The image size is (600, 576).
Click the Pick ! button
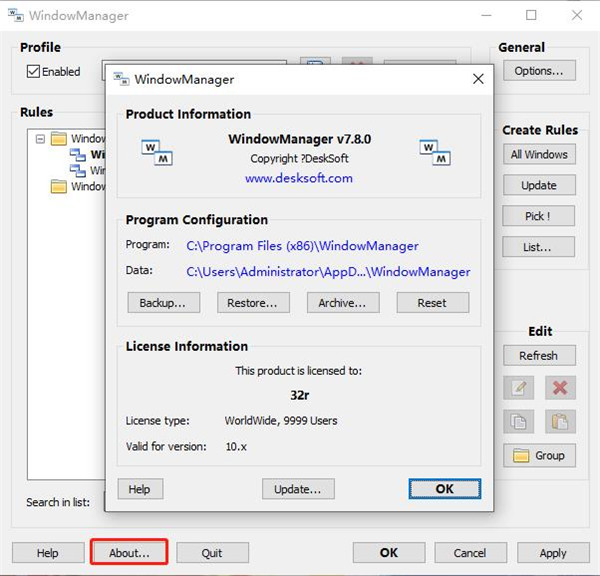tap(538, 216)
